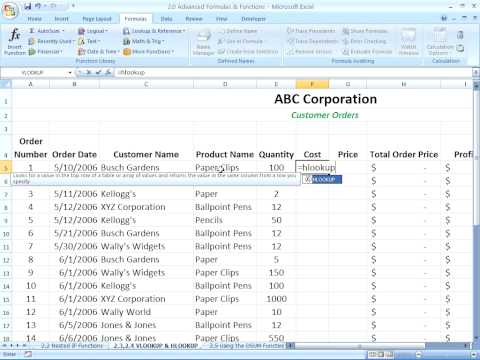Click Error Checking
Viewport: 480px width, 360px height.
pyautogui.click(x=365, y=41)
